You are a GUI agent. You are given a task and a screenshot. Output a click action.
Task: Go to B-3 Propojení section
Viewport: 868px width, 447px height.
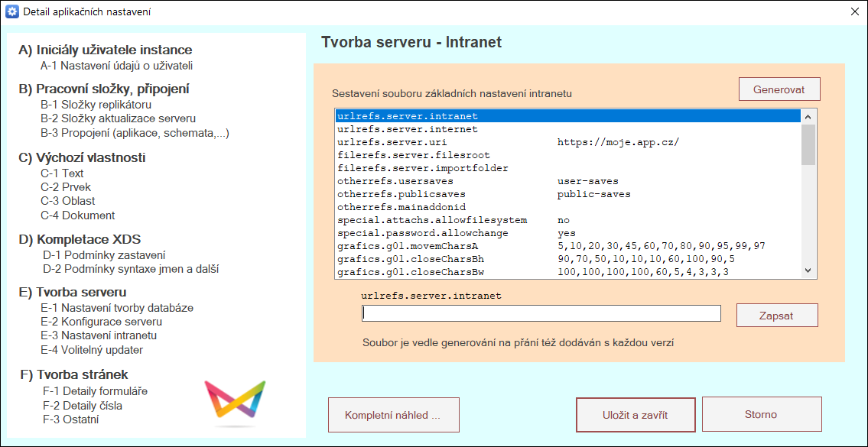[135, 132]
